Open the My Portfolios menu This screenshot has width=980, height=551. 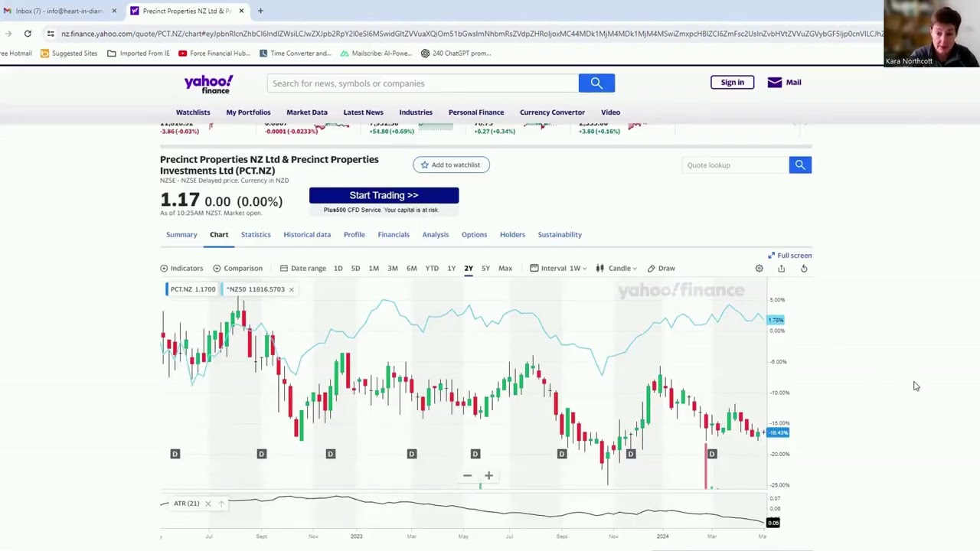(248, 112)
